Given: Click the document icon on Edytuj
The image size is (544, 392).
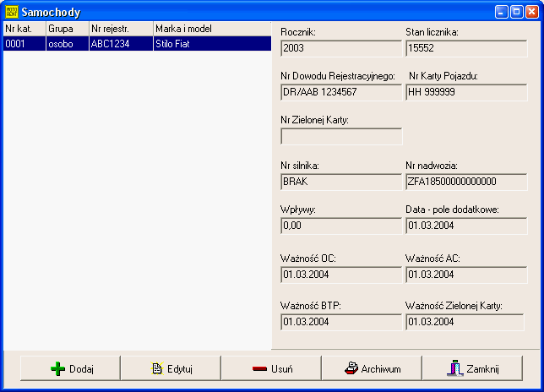Looking at the screenshot, I should point(156,369).
